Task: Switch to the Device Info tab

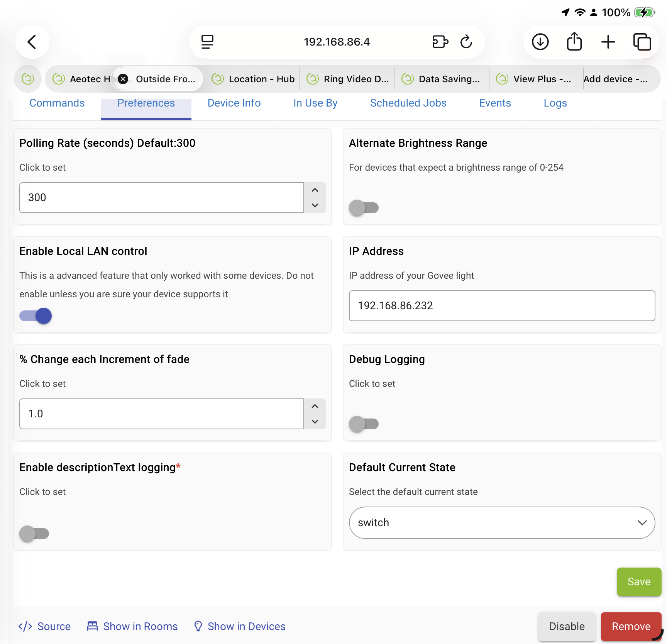Action: tap(234, 103)
